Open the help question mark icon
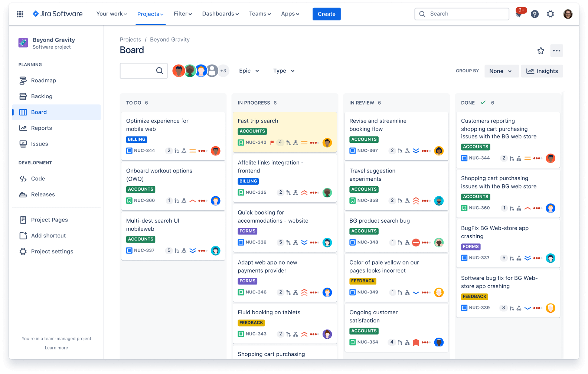This screenshot has height=374, width=588. 535,14
